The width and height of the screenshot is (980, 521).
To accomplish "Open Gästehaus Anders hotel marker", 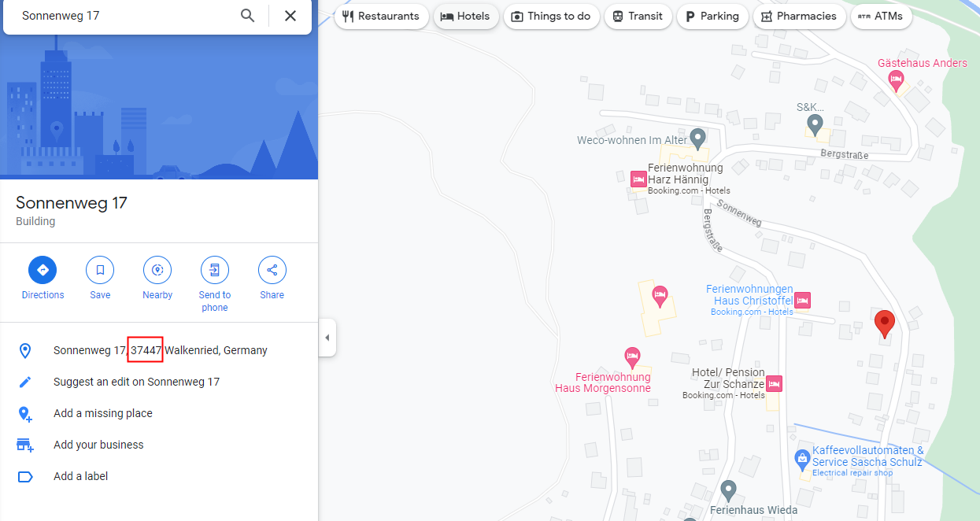I will 896,79.
